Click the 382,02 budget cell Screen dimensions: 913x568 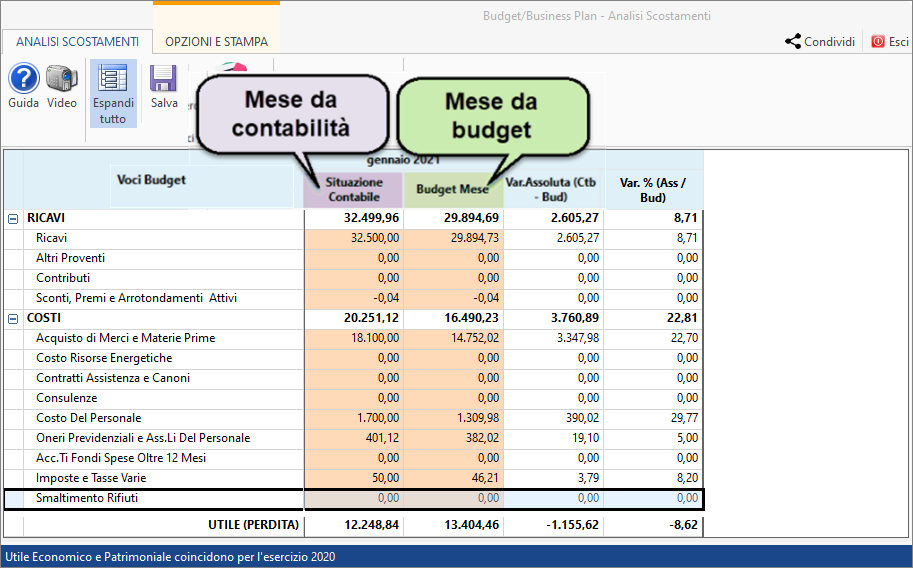click(x=454, y=438)
